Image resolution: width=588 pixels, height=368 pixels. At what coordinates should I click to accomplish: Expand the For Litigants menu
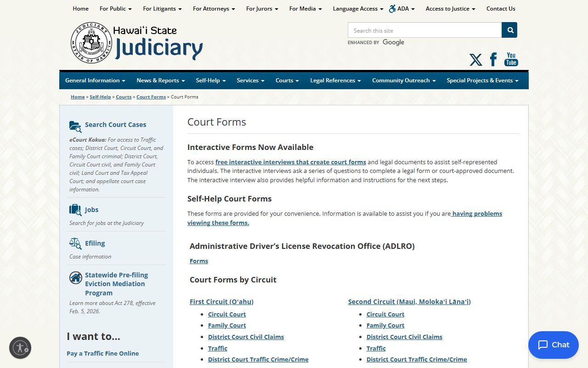click(162, 8)
